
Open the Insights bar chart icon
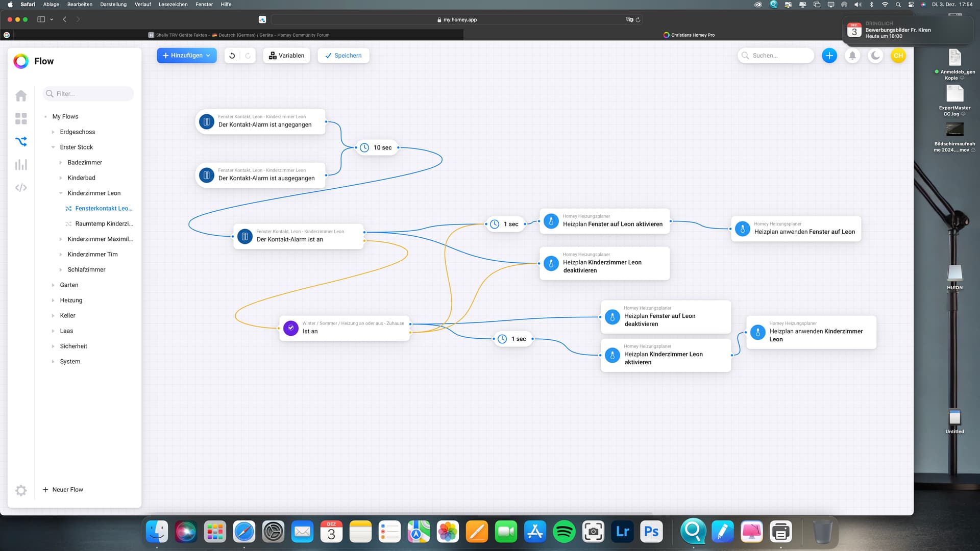[x=21, y=165]
